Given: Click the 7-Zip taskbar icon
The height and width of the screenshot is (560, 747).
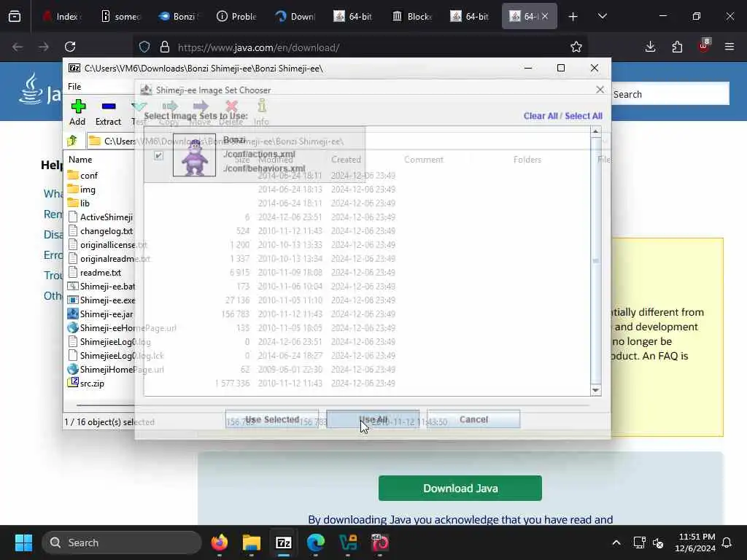Looking at the screenshot, I should (x=284, y=542).
